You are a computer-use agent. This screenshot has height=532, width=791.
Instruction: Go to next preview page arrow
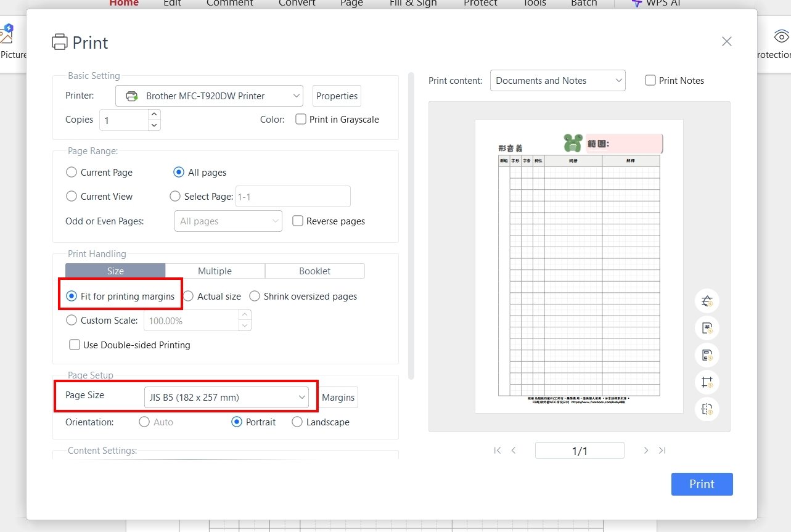(x=646, y=451)
